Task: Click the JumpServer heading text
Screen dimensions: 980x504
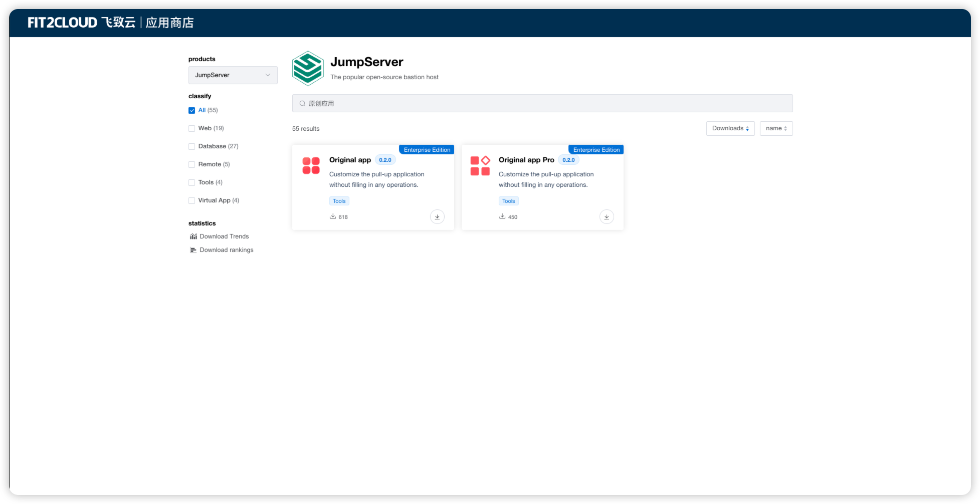Action: pos(367,62)
